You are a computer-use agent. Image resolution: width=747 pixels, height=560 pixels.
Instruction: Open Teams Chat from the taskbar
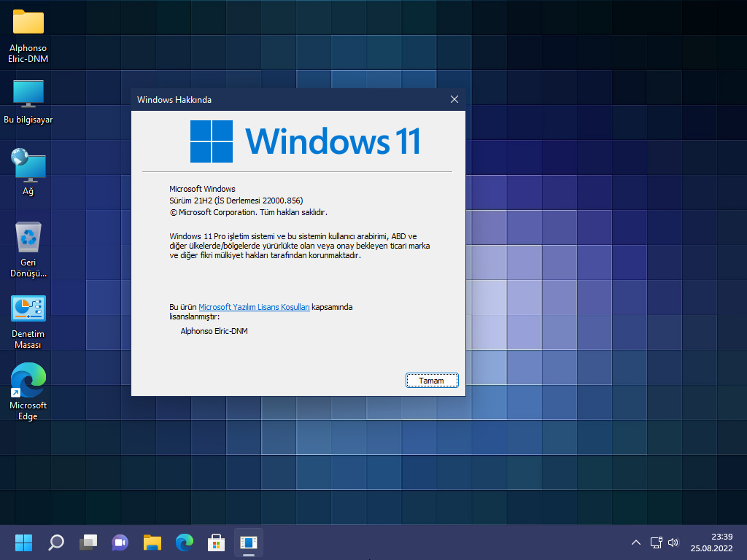120,542
